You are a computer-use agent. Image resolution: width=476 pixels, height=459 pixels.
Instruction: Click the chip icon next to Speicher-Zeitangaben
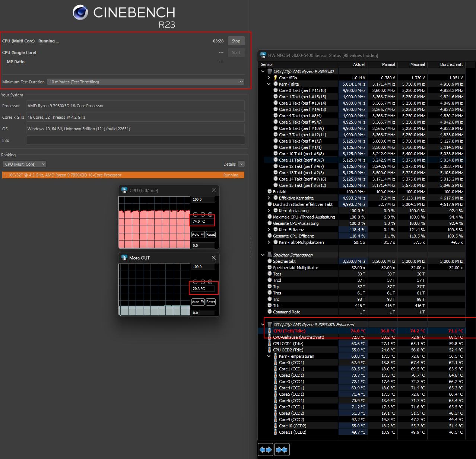click(270, 255)
